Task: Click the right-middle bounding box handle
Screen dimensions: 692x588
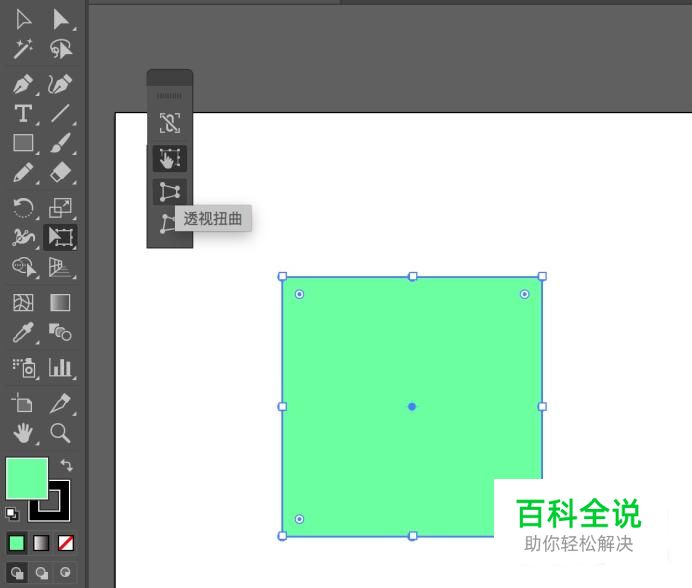Action: coord(542,407)
